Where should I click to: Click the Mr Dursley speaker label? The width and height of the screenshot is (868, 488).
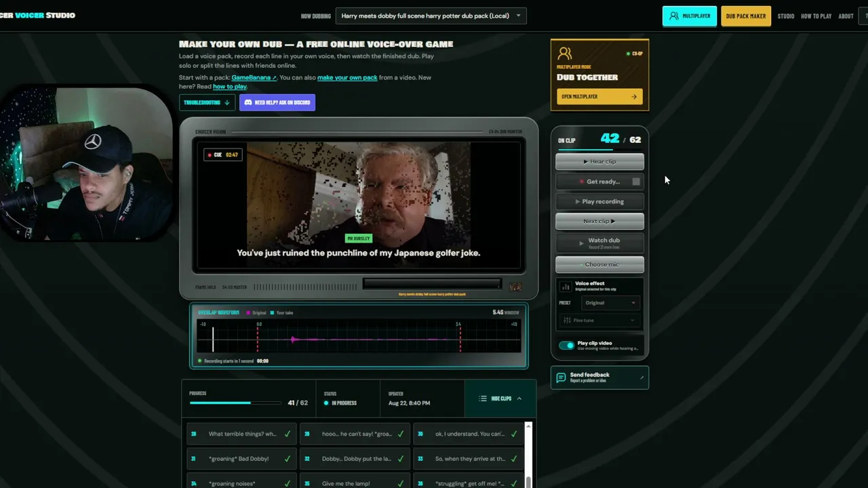click(358, 239)
